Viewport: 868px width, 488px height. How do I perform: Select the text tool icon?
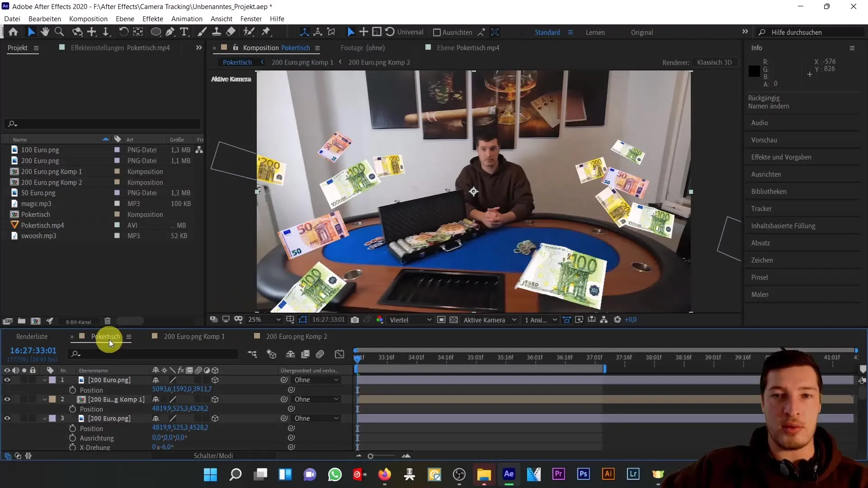183,32
